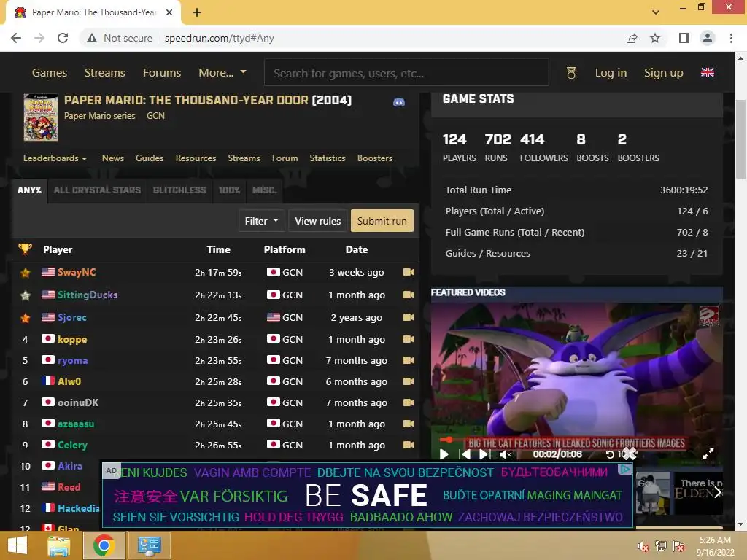Open SittingDucks run video camera icon

[x=409, y=295]
